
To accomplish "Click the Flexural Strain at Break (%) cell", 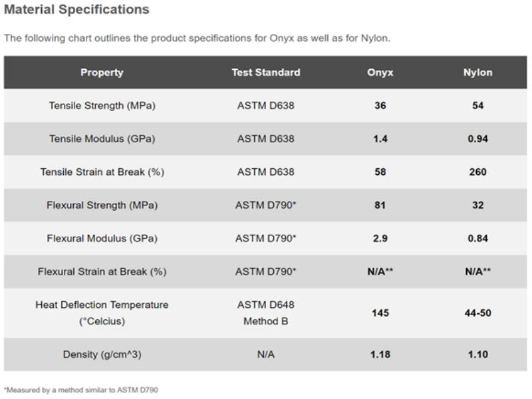I will pos(102,271).
